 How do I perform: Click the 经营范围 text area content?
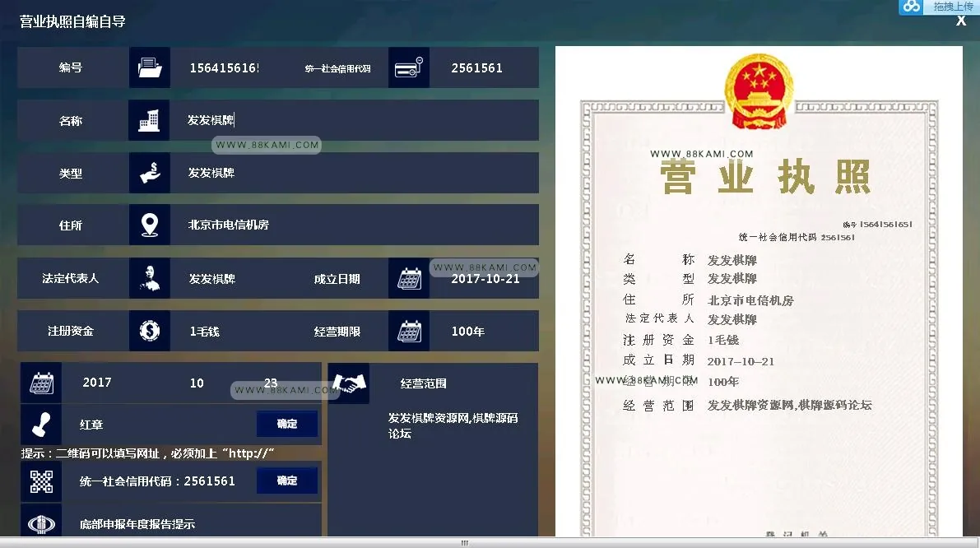click(x=453, y=425)
